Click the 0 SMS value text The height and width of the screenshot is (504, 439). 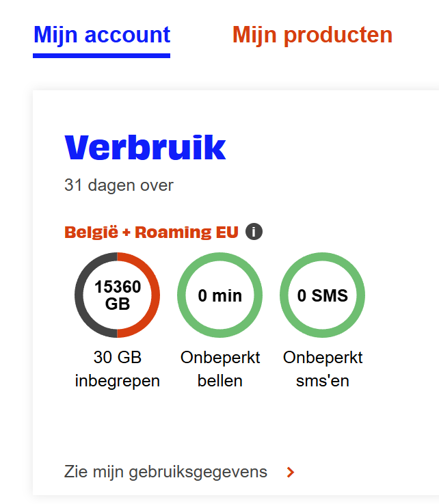point(323,295)
